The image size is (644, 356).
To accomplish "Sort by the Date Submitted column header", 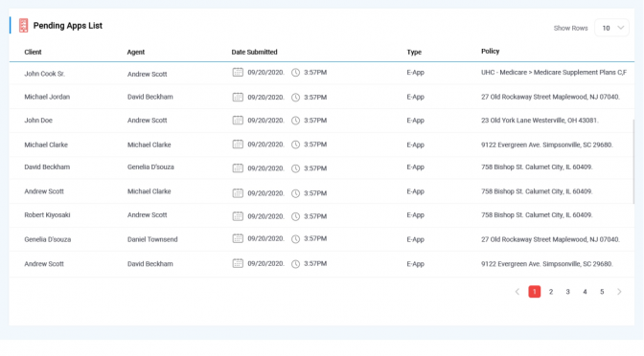I will 254,52.
